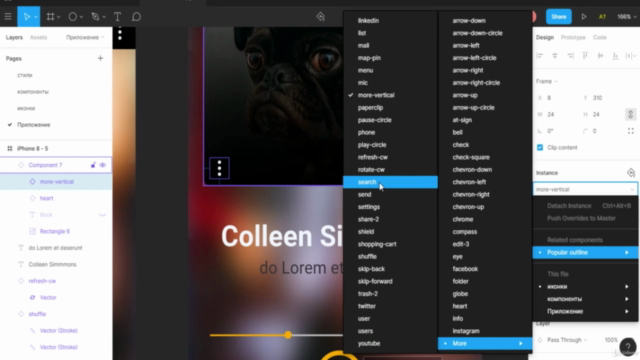Open the more-vertical instance dropdown

point(584,189)
